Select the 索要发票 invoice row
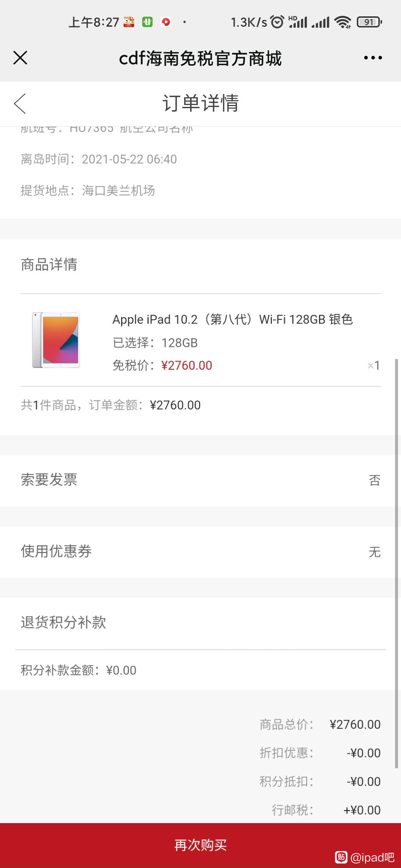Image resolution: width=401 pixels, height=868 pixels. click(x=200, y=480)
